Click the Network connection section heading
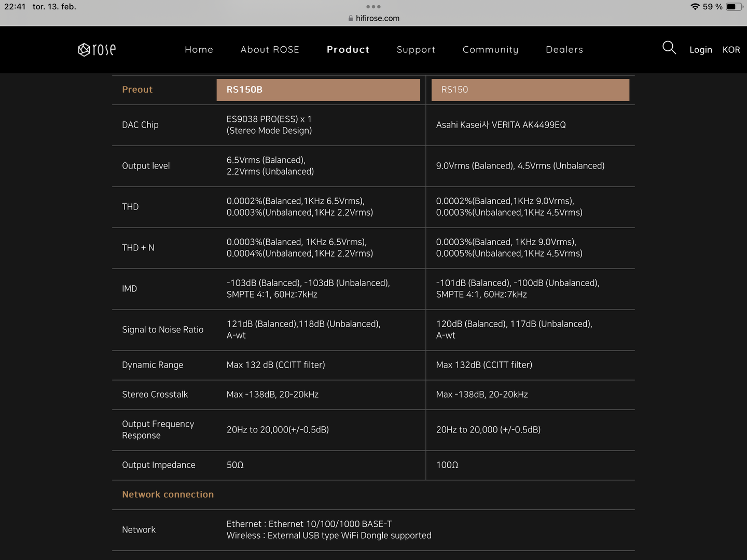This screenshot has width=747, height=560. click(168, 495)
